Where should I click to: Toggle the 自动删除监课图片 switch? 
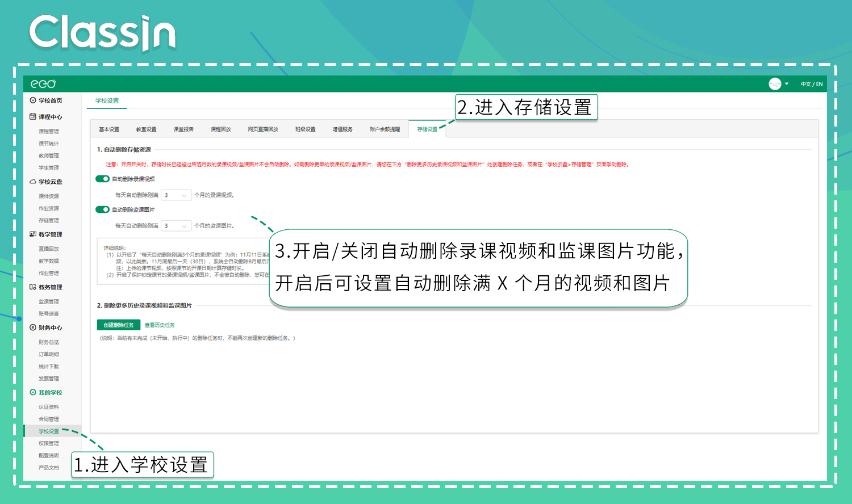[103, 209]
